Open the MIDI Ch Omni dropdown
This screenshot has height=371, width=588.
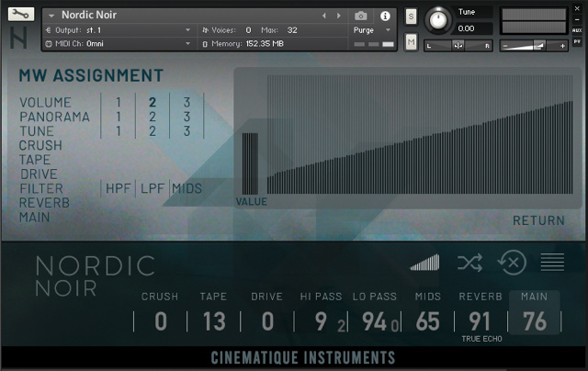point(119,43)
